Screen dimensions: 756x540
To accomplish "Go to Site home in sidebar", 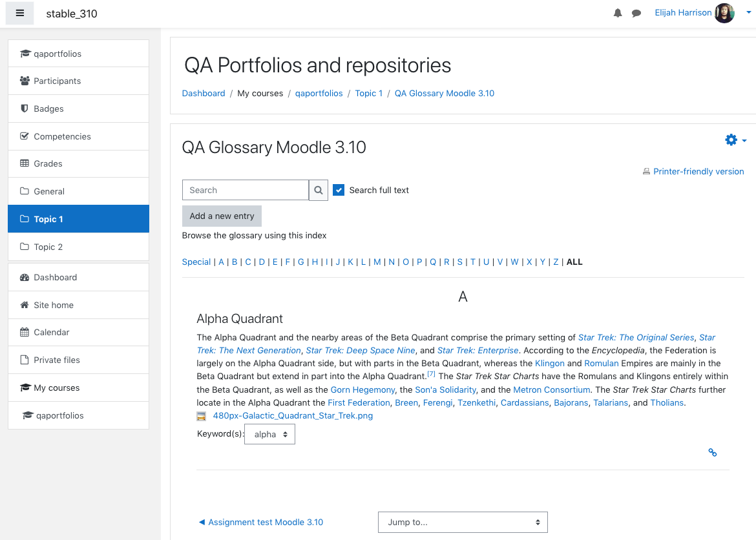I will coord(79,305).
